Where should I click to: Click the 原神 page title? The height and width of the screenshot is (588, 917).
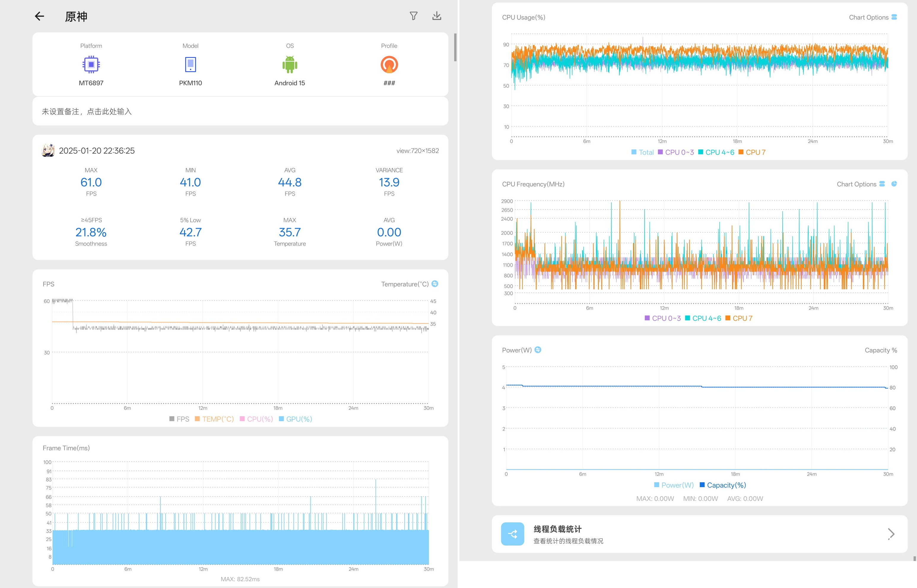point(76,16)
